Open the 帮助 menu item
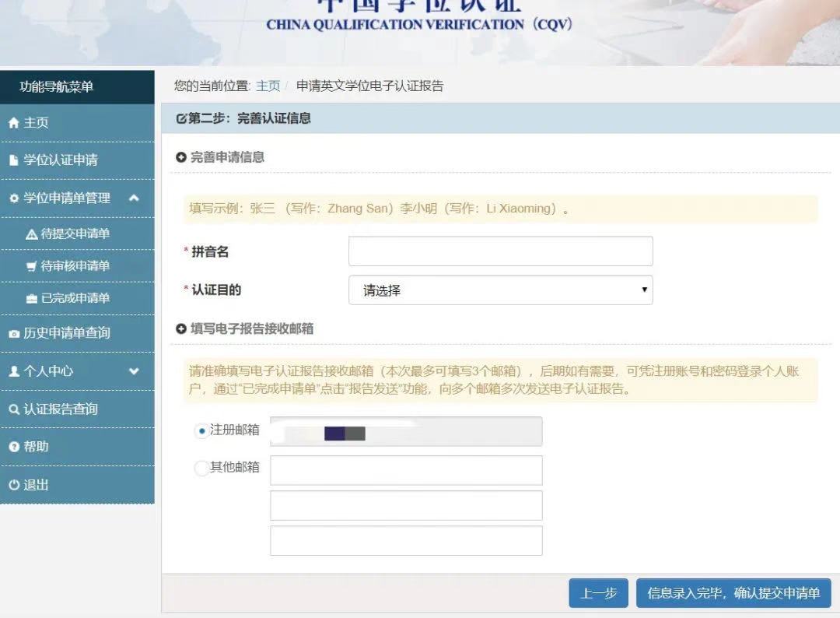This screenshot has width=840, height=618. coord(36,447)
